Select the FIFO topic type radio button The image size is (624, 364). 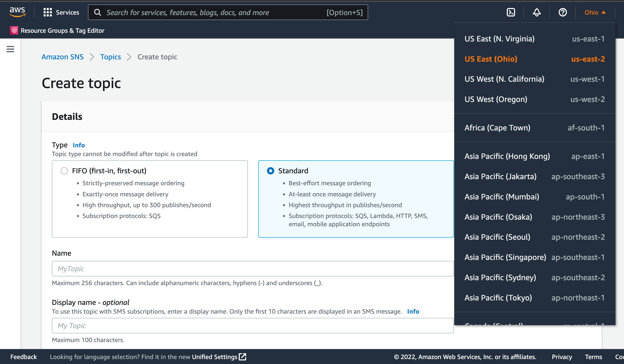[x=64, y=171]
